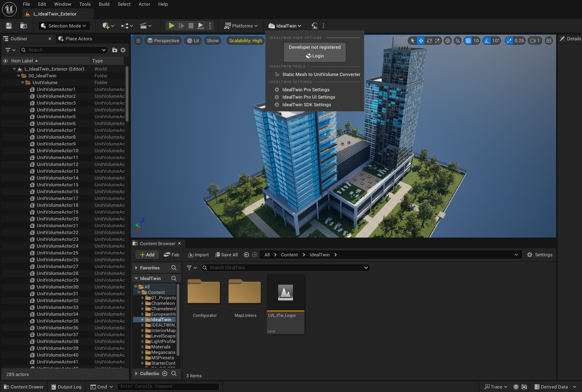Collapse the 00_IdealTwin folder in the Outliner
Screen dimensions: 582x392
click(19, 76)
